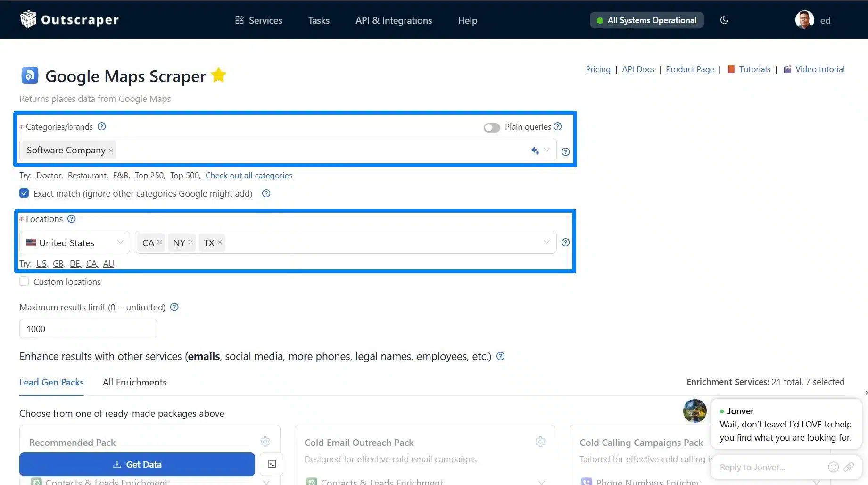Remove the Software Company tag
This screenshot has width=868, height=485.
click(x=111, y=151)
